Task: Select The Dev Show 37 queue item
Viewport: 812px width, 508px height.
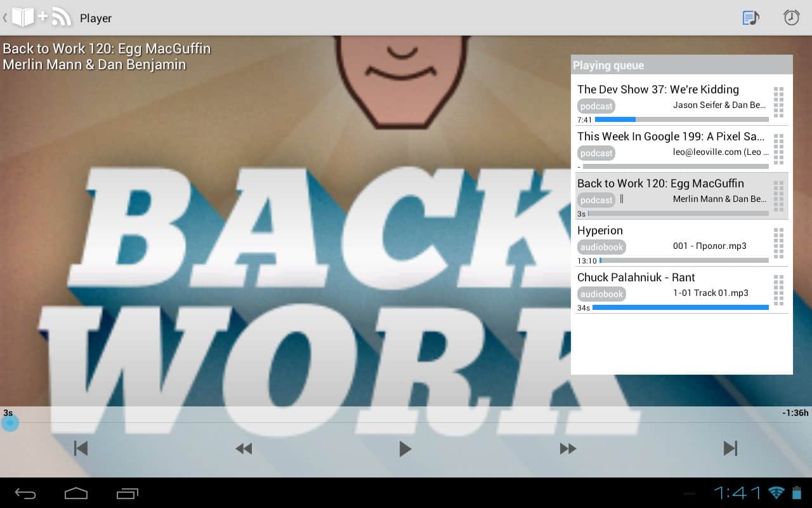Action: (x=672, y=102)
